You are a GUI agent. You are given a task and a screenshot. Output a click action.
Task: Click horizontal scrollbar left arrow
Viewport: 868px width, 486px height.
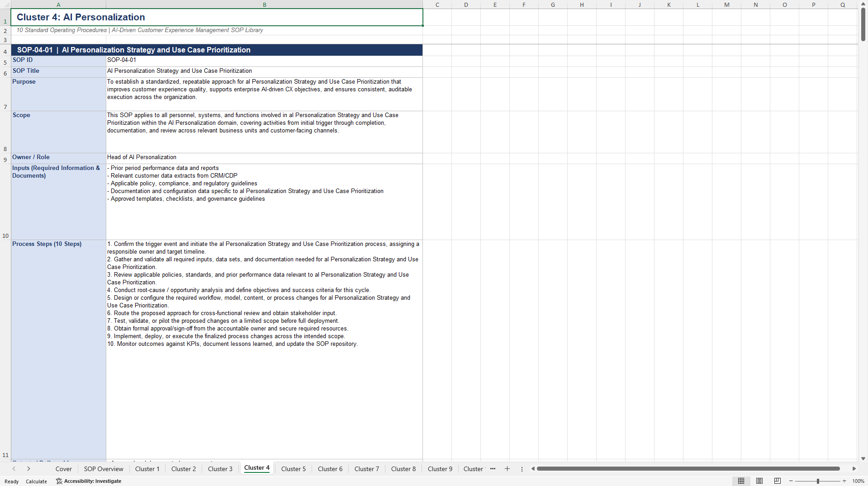click(x=533, y=469)
